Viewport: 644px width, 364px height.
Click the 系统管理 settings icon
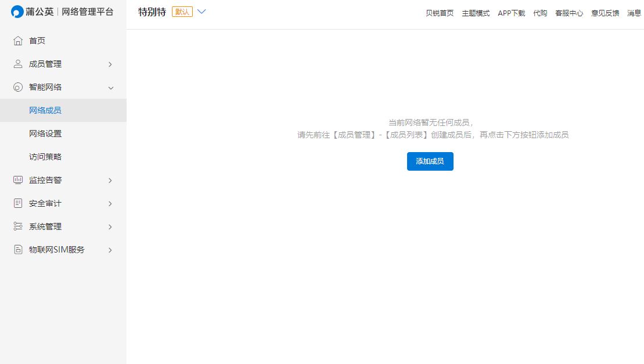coord(18,226)
